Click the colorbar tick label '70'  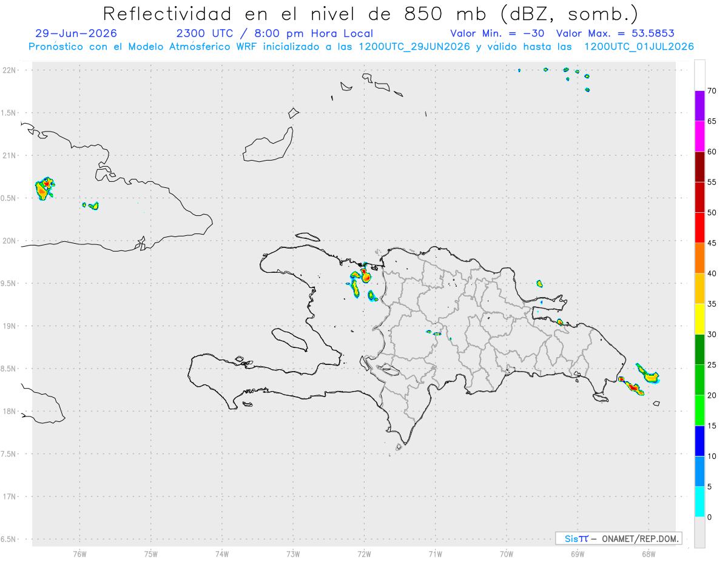point(712,91)
